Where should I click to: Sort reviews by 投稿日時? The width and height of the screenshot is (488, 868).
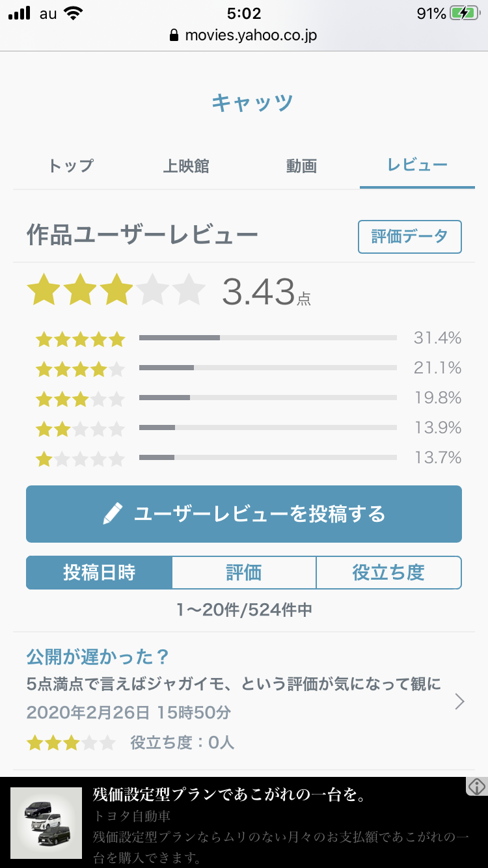click(x=99, y=573)
